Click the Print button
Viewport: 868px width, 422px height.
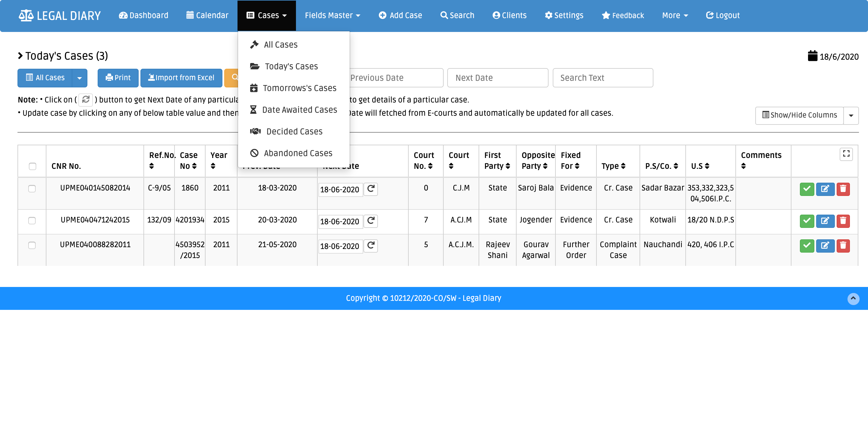coord(118,78)
